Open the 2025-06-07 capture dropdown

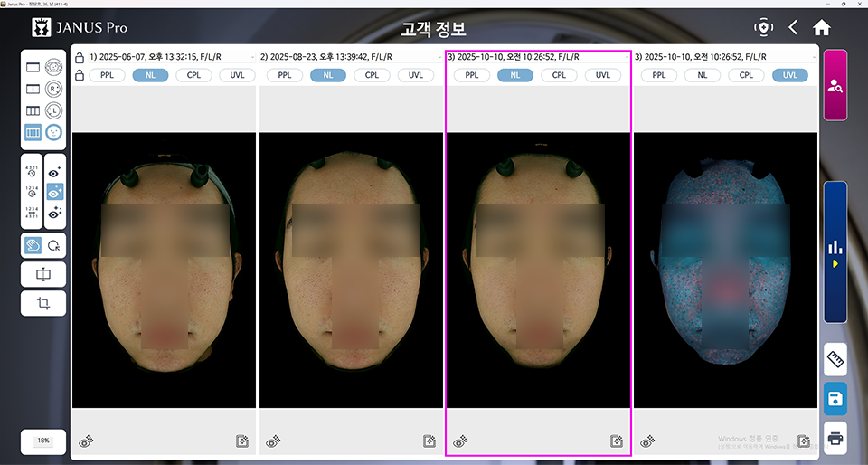click(x=172, y=57)
